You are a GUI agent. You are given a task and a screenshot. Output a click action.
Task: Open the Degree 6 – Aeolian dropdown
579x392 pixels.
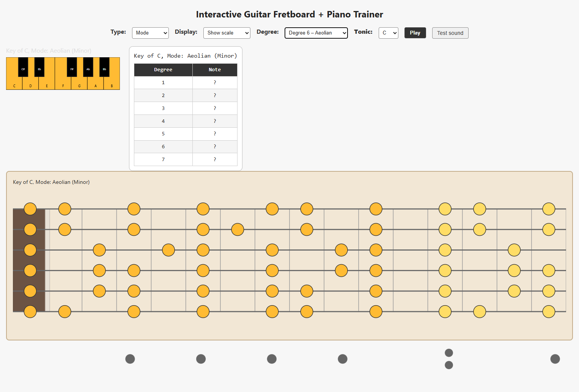tap(316, 33)
